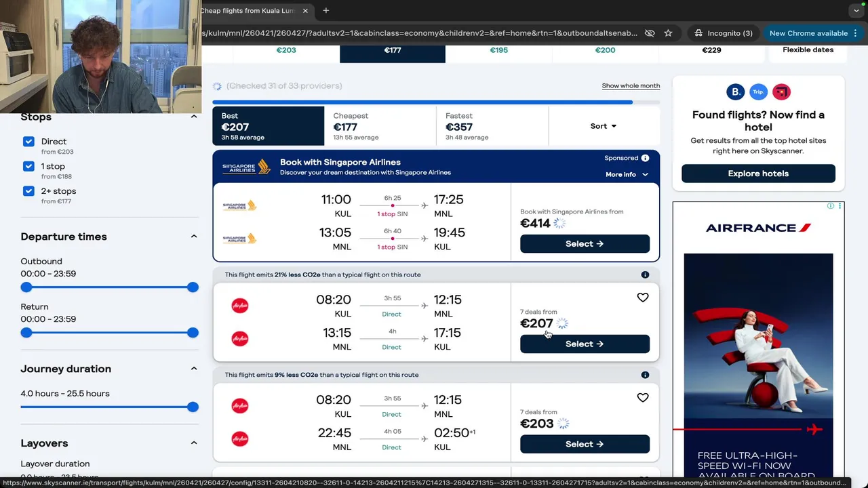Click 'Direct' on the 22:45 flight
Screen dimensions: 868x488
click(391, 447)
